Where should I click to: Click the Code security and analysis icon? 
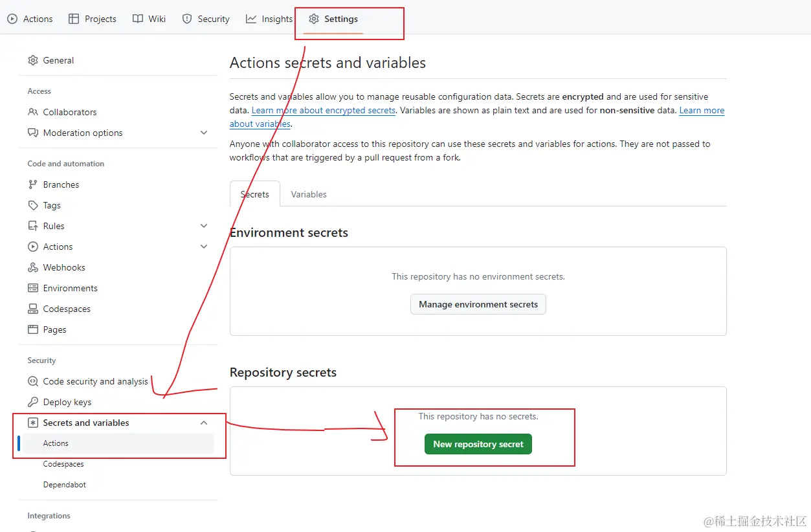[33, 381]
